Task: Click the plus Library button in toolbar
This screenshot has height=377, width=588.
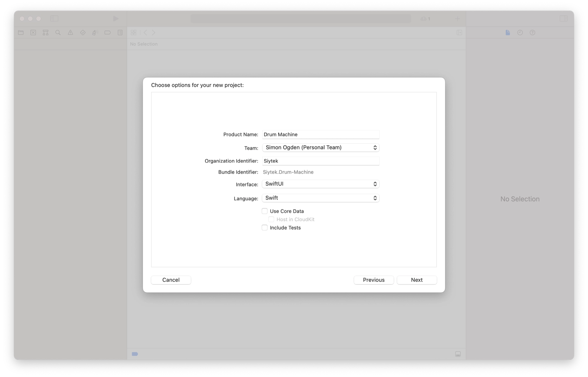Action: (x=457, y=19)
